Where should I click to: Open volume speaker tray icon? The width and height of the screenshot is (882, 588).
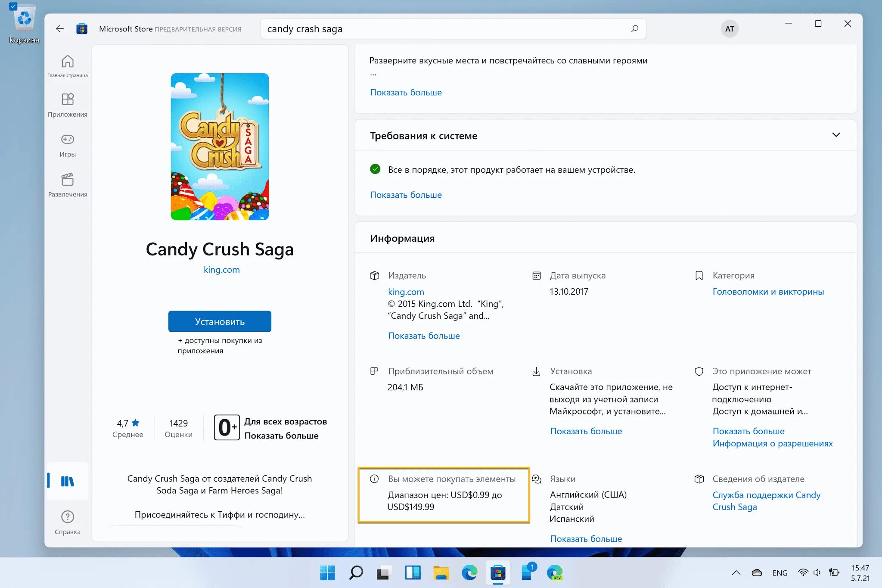[817, 572]
